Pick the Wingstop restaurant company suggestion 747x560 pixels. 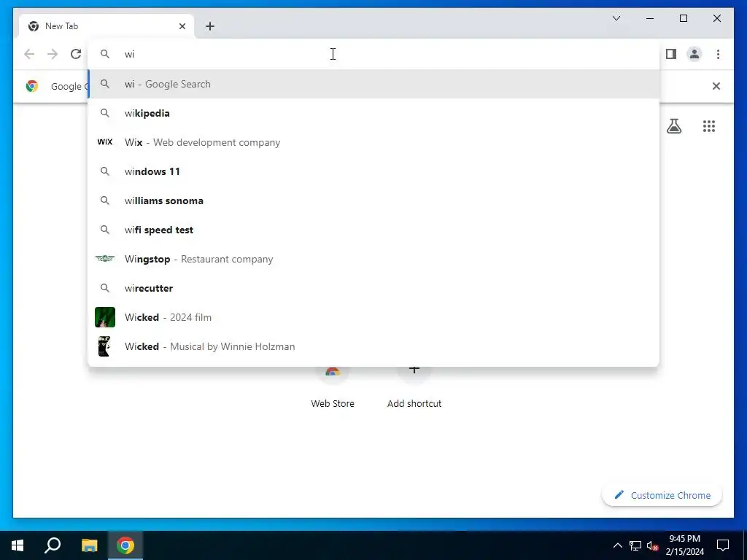click(374, 259)
